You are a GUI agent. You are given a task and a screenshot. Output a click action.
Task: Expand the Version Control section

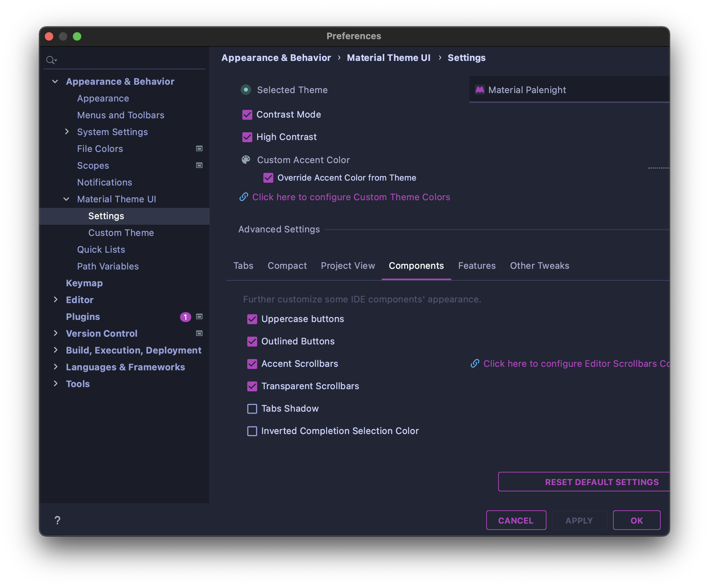[x=56, y=333]
